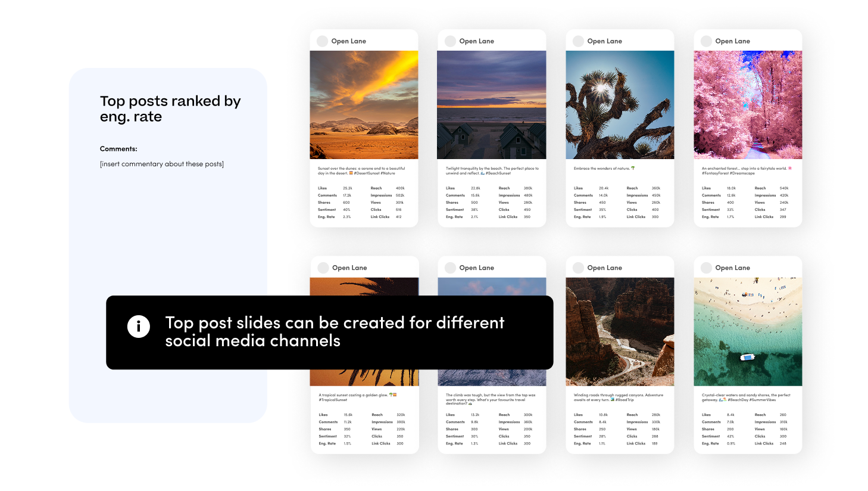Open the aerial beach and boat photo
868x491 pixels.
(x=748, y=332)
